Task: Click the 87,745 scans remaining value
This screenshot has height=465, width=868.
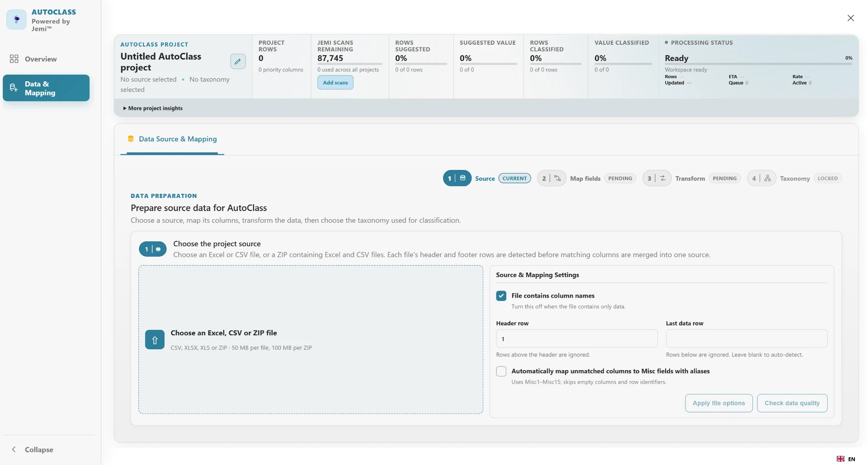Action: [x=330, y=58]
